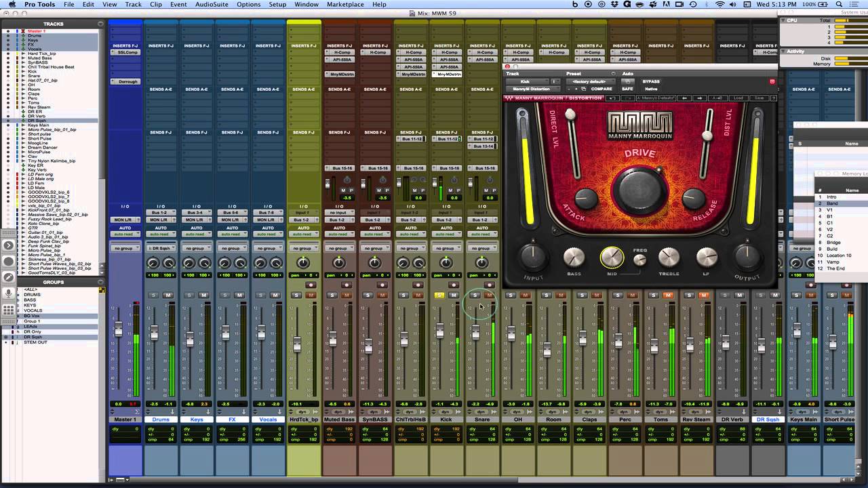The height and width of the screenshot is (488, 868).
Task: Toggle the plugin automation SAFE button
Action: (x=627, y=89)
